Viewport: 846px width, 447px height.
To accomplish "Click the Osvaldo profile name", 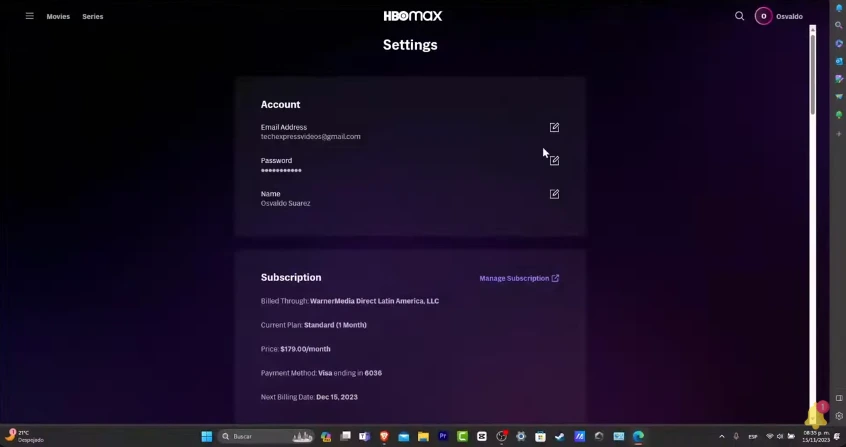I will [789, 17].
